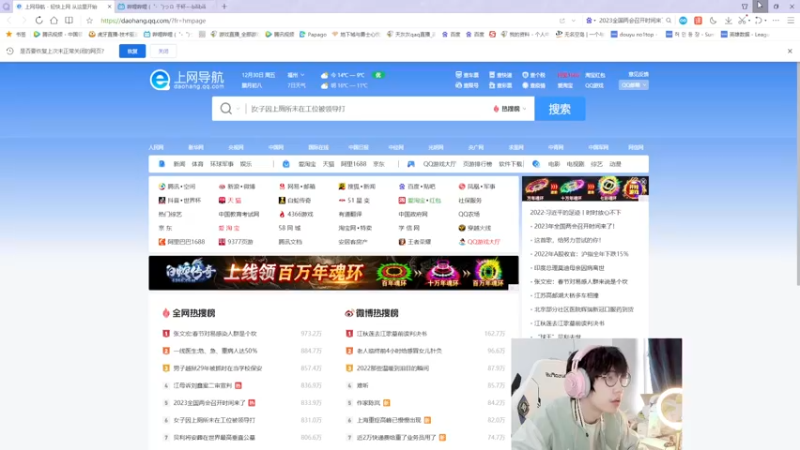Click the 关闭 button in notification bar

tap(163, 51)
